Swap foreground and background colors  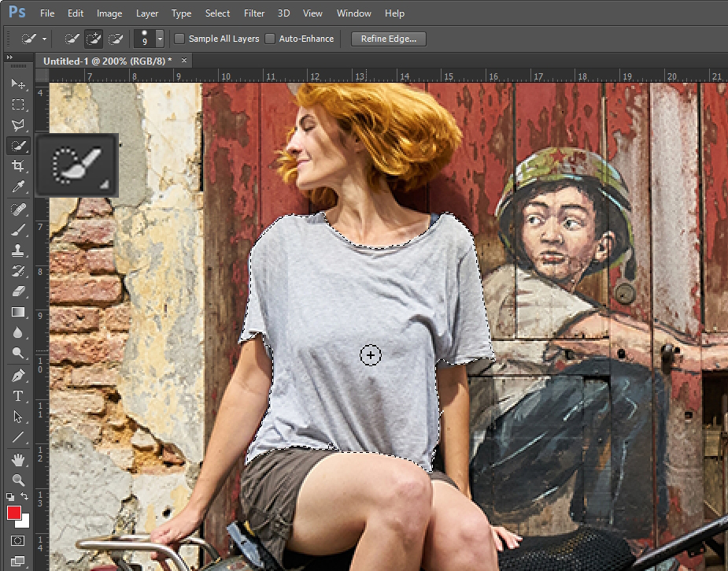(24, 498)
